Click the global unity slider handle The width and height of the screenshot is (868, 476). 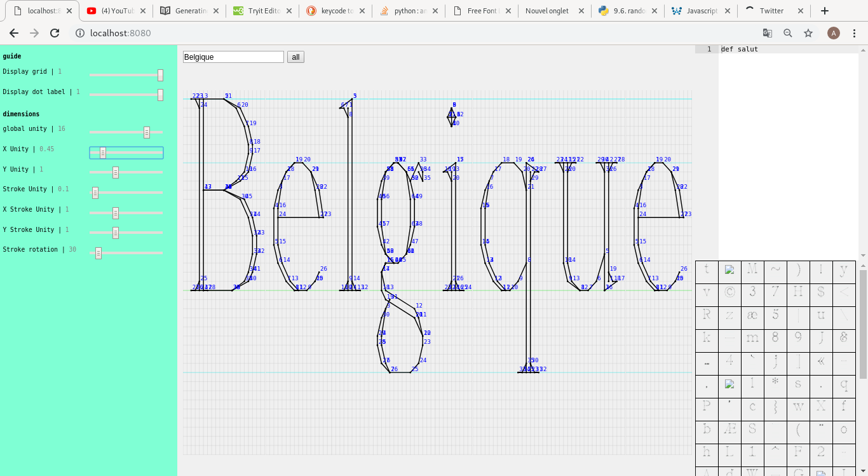[147, 132]
